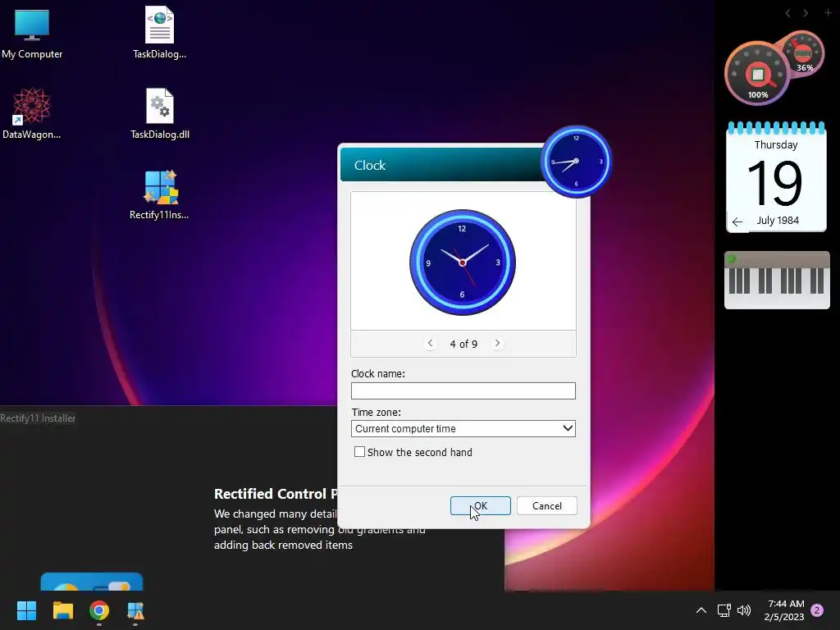This screenshot has height=630, width=840.
Task: Launch the Rectify11 installer desktop icon
Action: point(160,195)
